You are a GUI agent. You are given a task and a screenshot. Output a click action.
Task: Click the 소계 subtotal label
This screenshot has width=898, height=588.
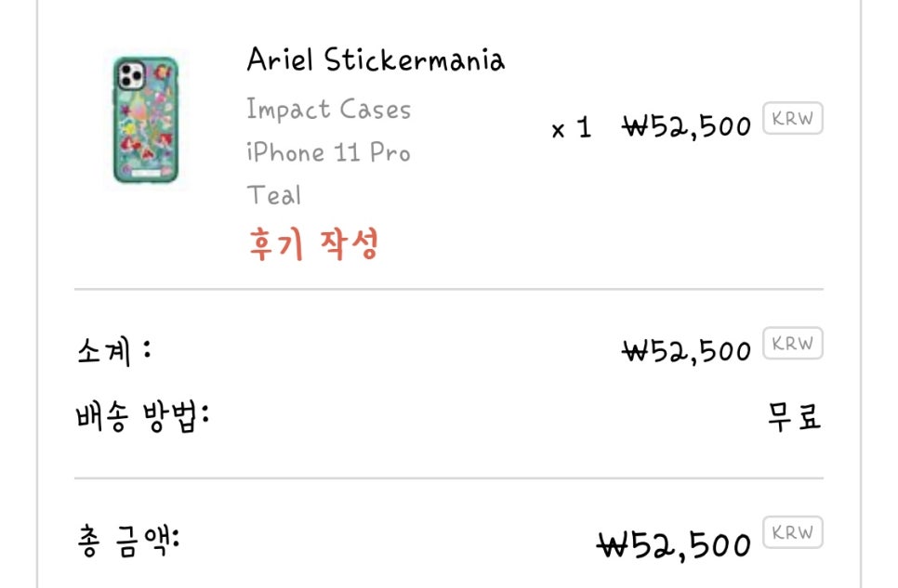click(x=112, y=353)
